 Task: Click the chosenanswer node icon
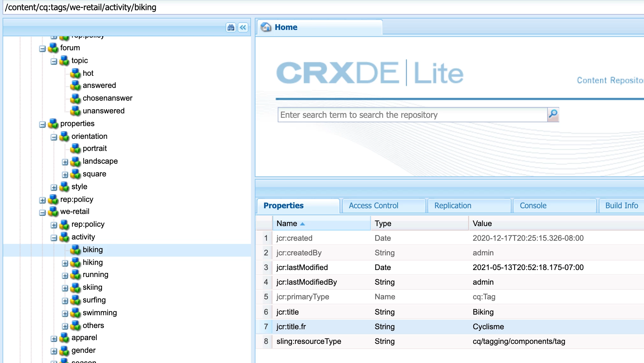[x=75, y=98]
